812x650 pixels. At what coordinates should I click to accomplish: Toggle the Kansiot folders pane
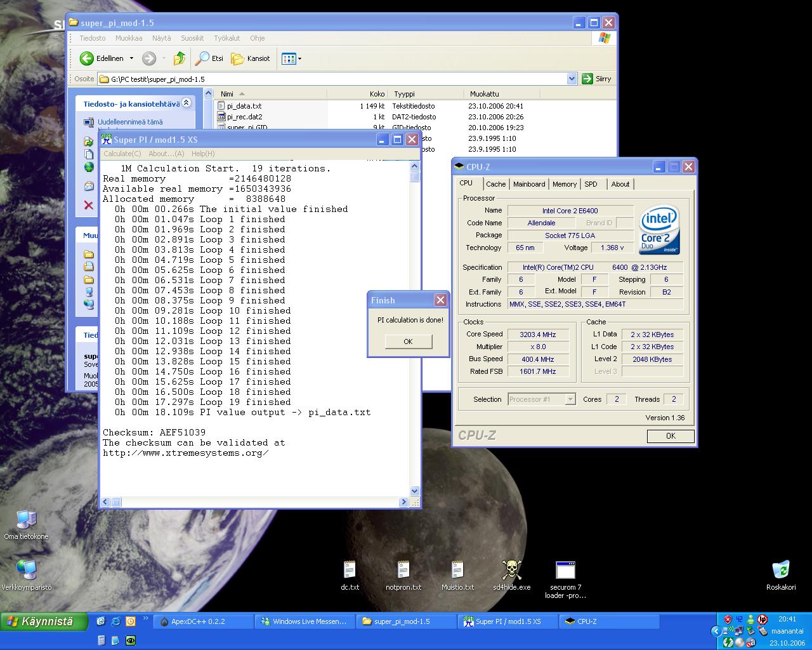[251, 58]
